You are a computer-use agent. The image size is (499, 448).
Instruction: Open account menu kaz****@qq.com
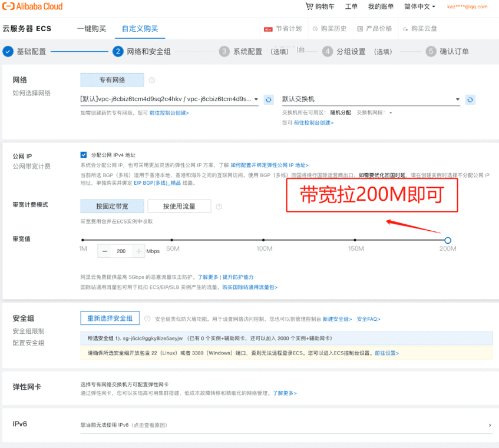coord(467,6)
